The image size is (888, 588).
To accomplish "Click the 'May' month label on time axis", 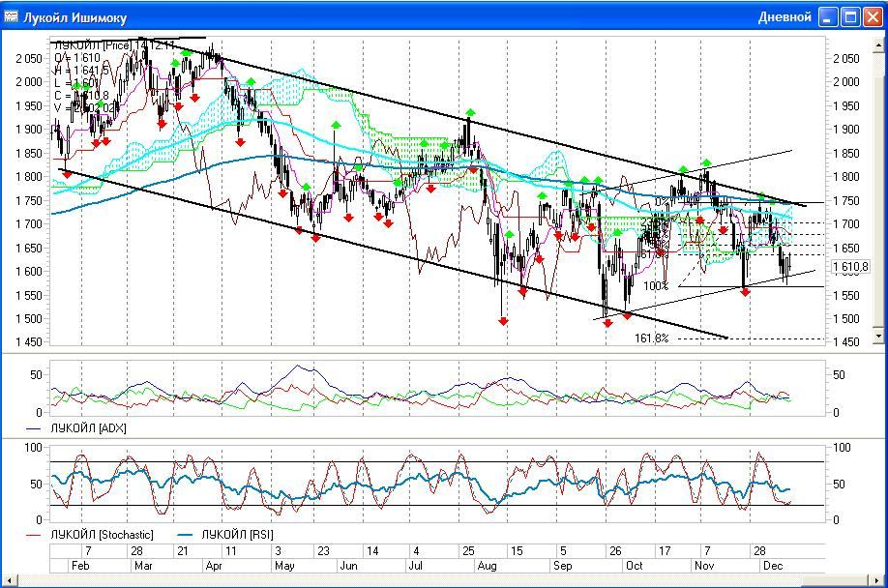I will click(284, 566).
